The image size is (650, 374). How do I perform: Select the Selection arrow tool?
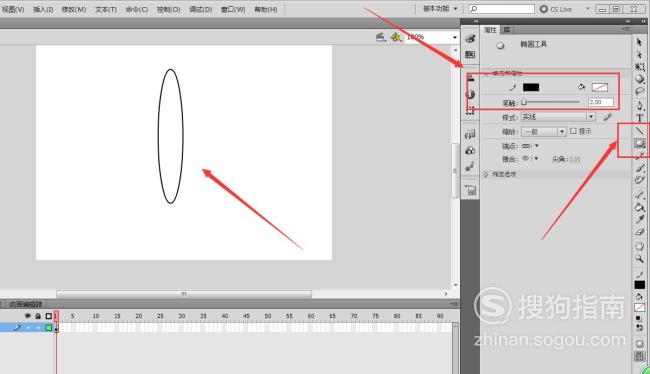[x=639, y=42]
